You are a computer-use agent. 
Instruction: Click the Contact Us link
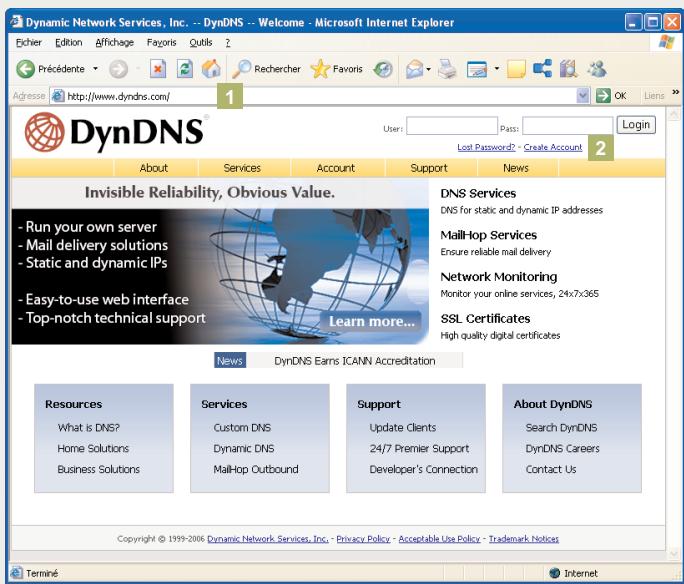(x=551, y=469)
